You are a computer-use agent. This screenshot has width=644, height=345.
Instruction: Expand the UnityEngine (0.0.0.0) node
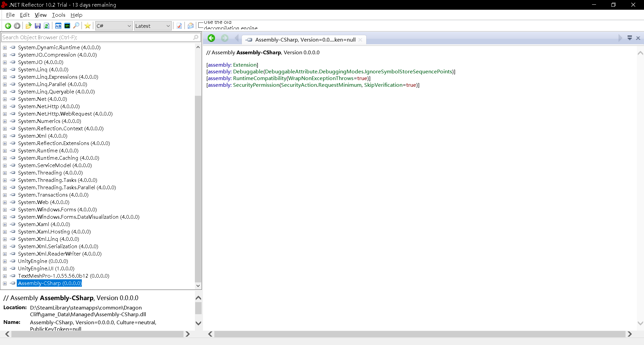[x=5, y=261]
